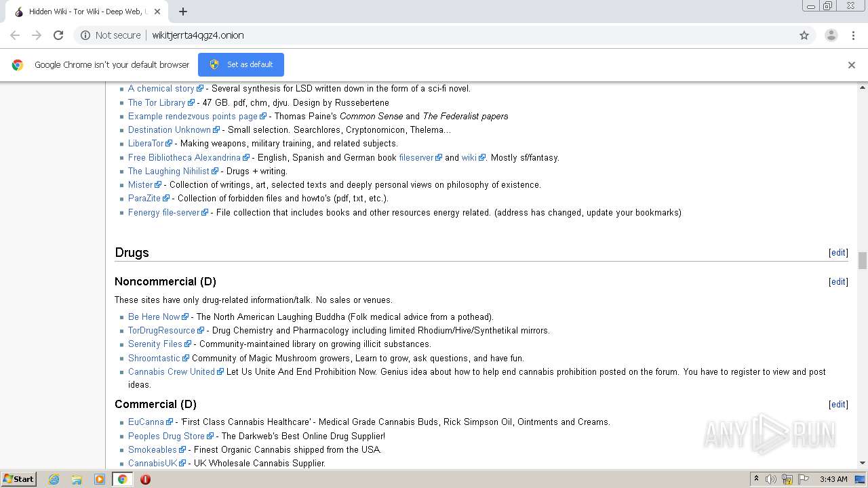Screen dimensions: 868x488
Task: Open the CannabisUK link
Action: pyautogui.click(x=153, y=463)
